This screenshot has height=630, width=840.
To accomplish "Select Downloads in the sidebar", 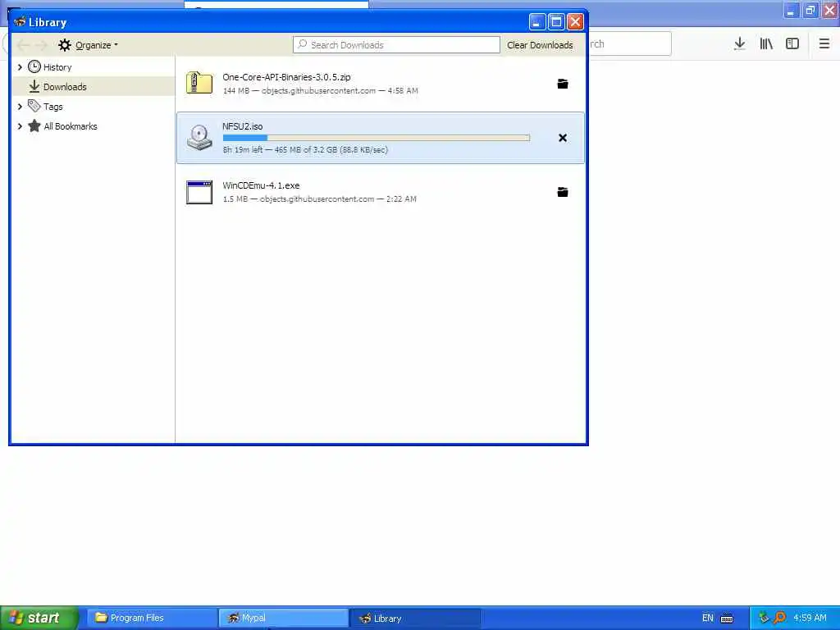I will pyautogui.click(x=65, y=87).
